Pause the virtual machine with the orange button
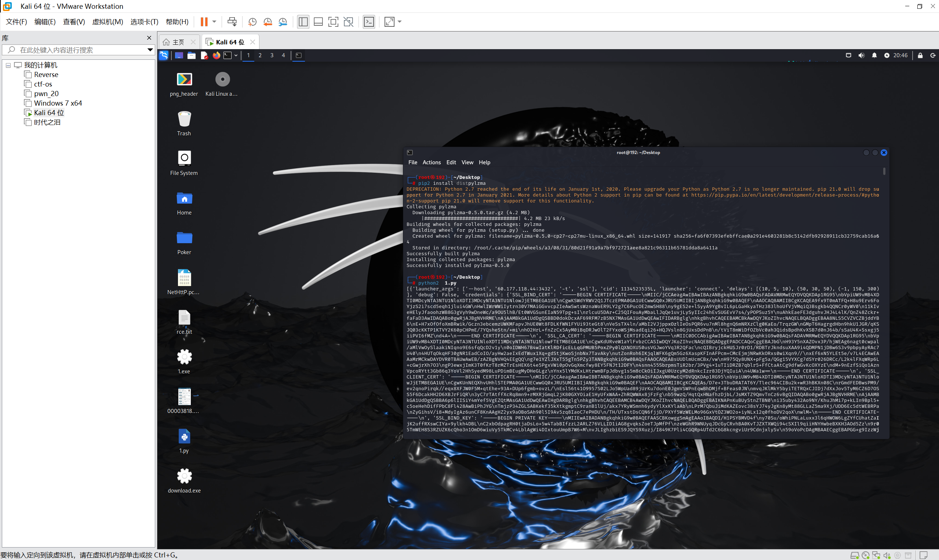Screen dimensions: 939x560 [204, 22]
